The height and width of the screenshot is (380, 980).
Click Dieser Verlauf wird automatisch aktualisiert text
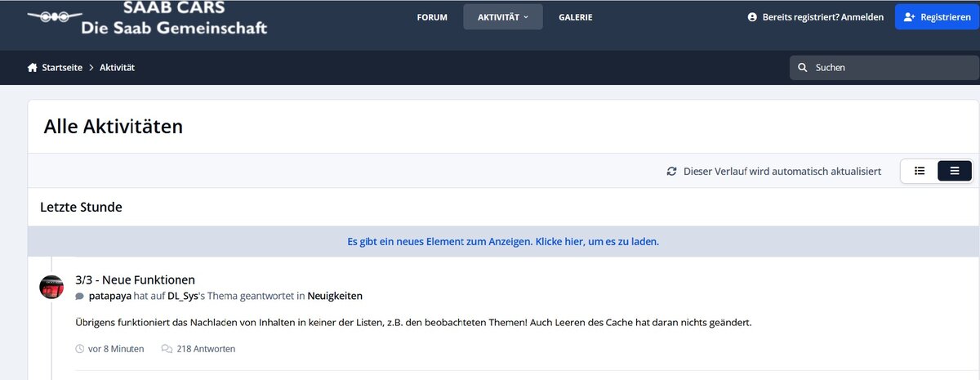pyautogui.click(x=782, y=172)
